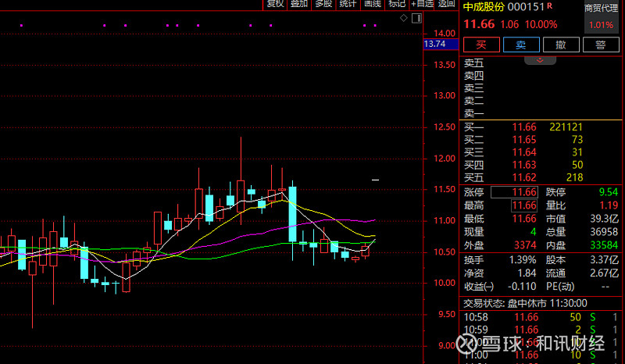Click the 外盘 value 3374

[x=525, y=245]
